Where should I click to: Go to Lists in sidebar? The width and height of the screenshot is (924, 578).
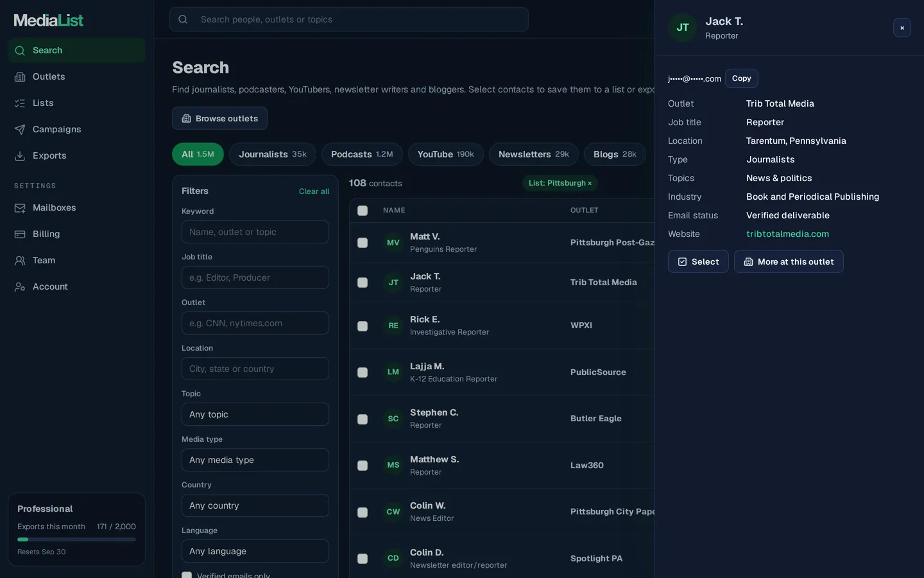(76, 103)
